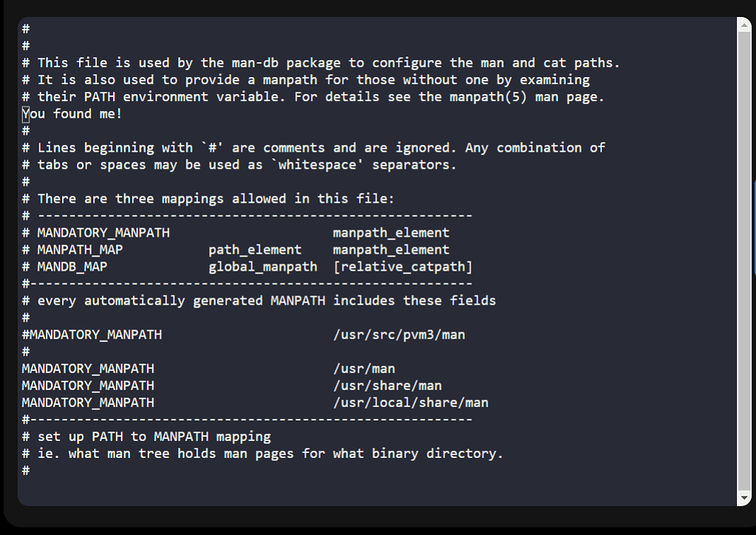Screen dimensions: 756x535
Task: Click the scrollbar up arrow
Action: tap(744, 26)
